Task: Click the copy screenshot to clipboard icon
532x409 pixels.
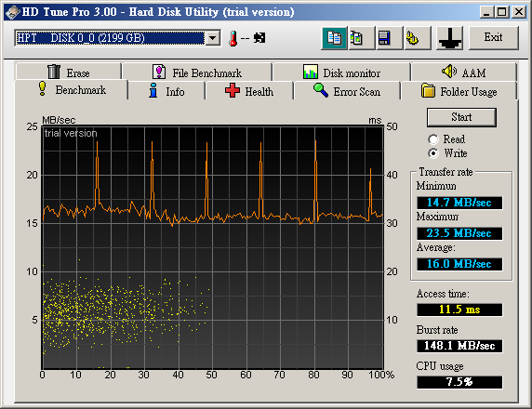Action: pos(362,38)
